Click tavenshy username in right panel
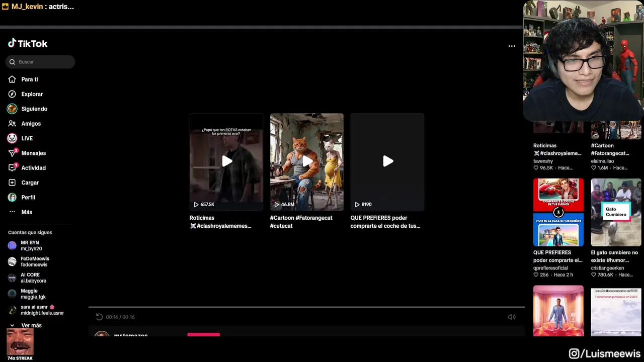The height and width of the screenshot is (362, 644). coord(543,161)
